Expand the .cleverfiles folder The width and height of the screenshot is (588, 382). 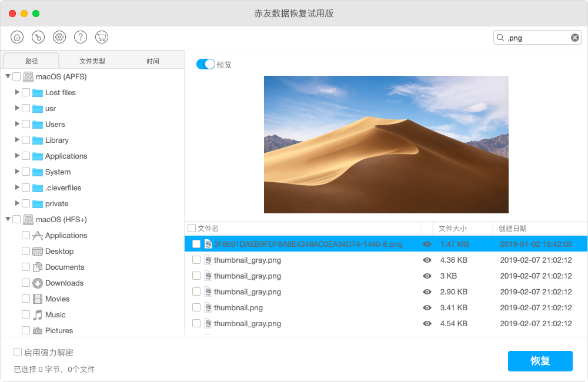click(17, 187)
